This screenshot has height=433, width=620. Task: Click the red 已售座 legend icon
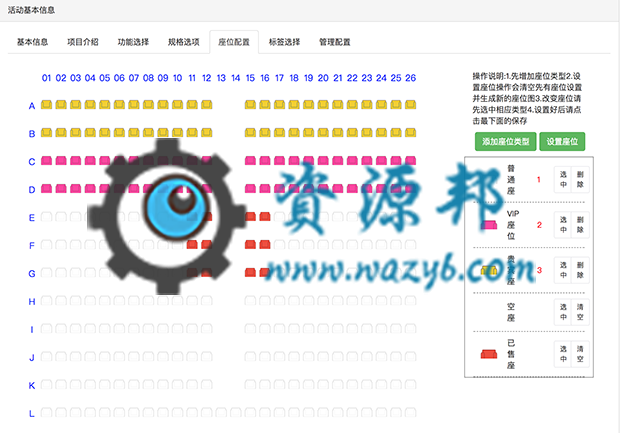(489, 354)
